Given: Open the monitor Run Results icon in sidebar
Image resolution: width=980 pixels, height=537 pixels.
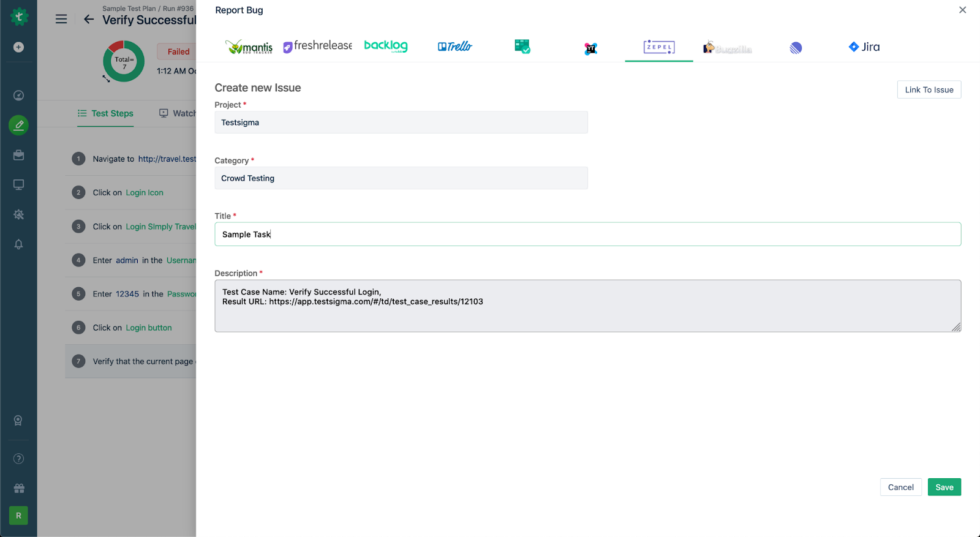Looking at the screenshot, I should coord(18,184).
